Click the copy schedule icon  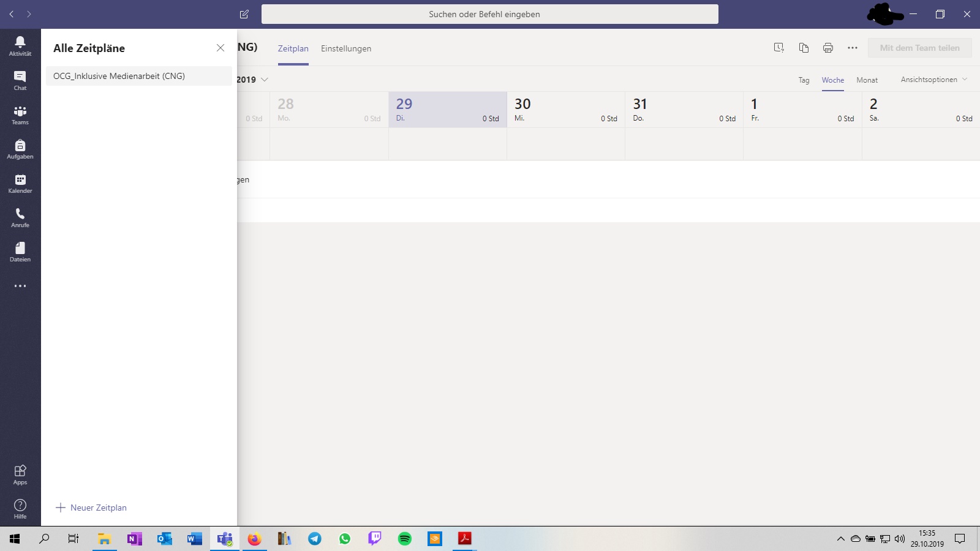click(x=804, y=48)
